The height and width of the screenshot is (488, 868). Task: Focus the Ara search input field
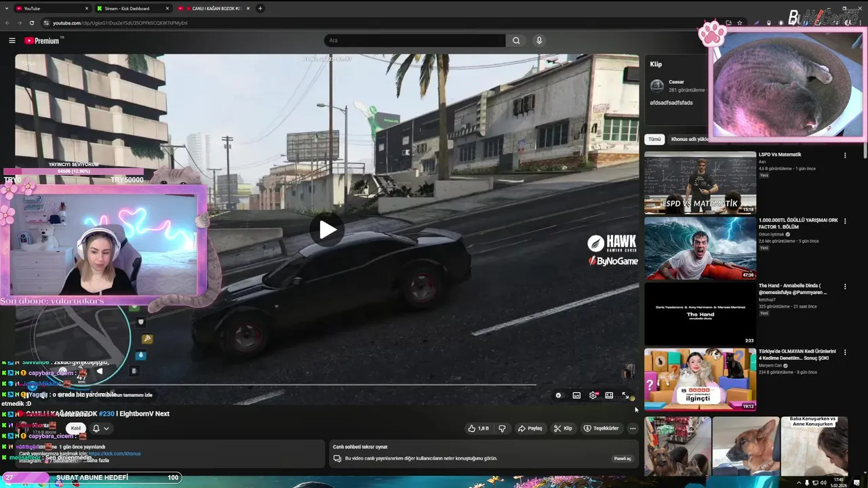point(415,41)
